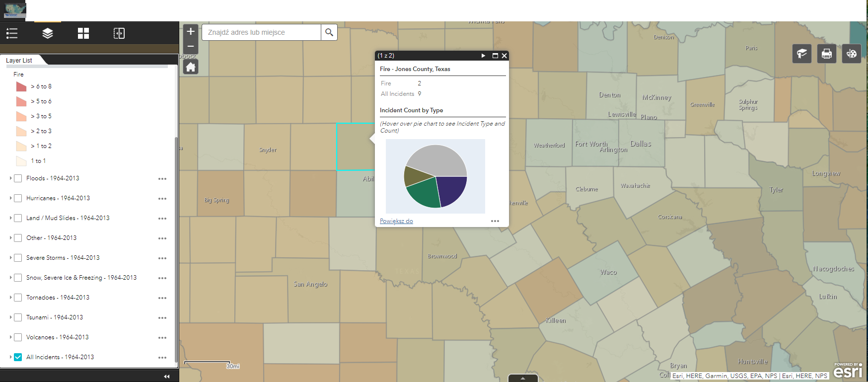Enable the Tornadoes - 1964-2013 layer
This screenshot has height=382, width=868.
[18, 298]
